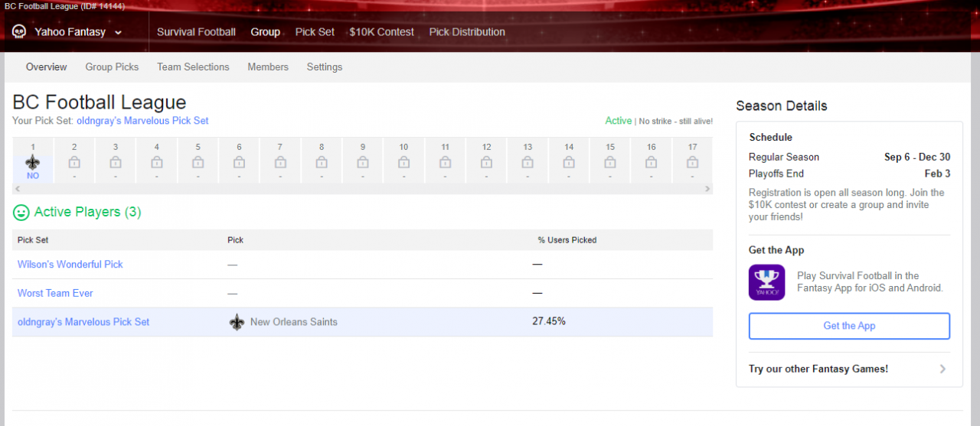Go to the $10K Contest page
Image resolution: width=980 pixels, height=426 pixels.
(381, 32)
